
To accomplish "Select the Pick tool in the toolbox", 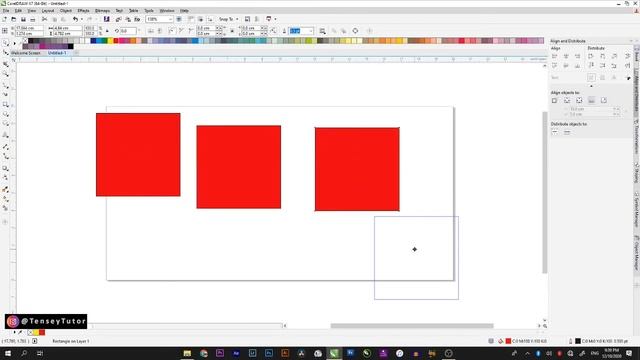I will click(5, 43).
